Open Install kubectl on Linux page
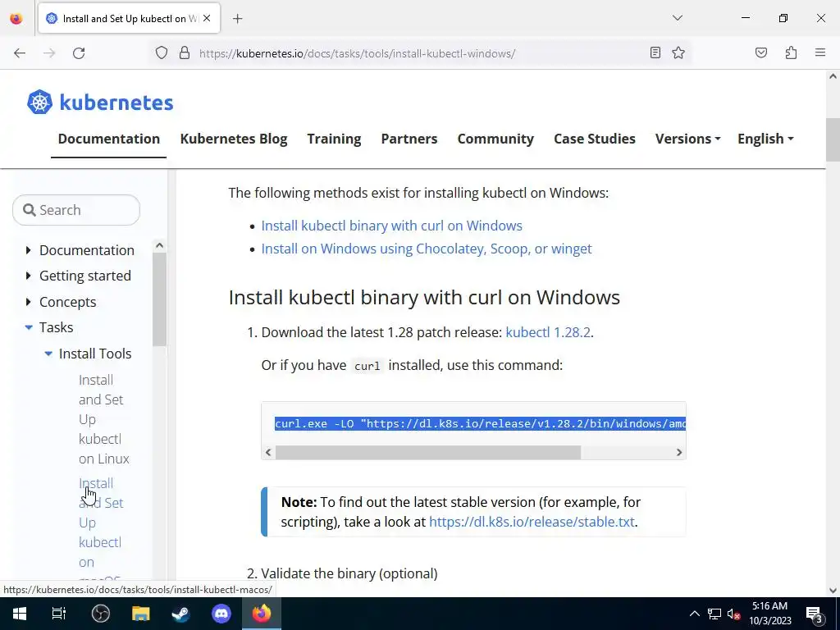This screenshot has height=630, width=840. [x=104, y=419]
